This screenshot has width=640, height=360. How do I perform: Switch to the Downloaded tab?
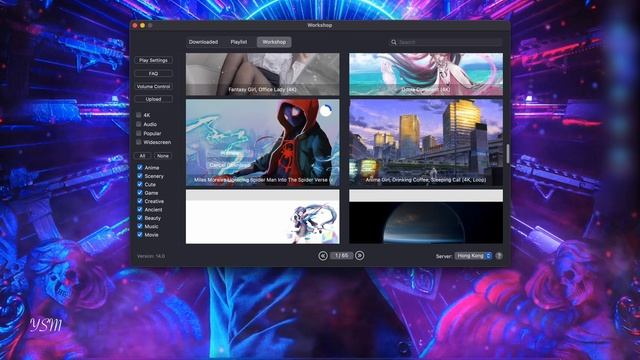[203, 42]
